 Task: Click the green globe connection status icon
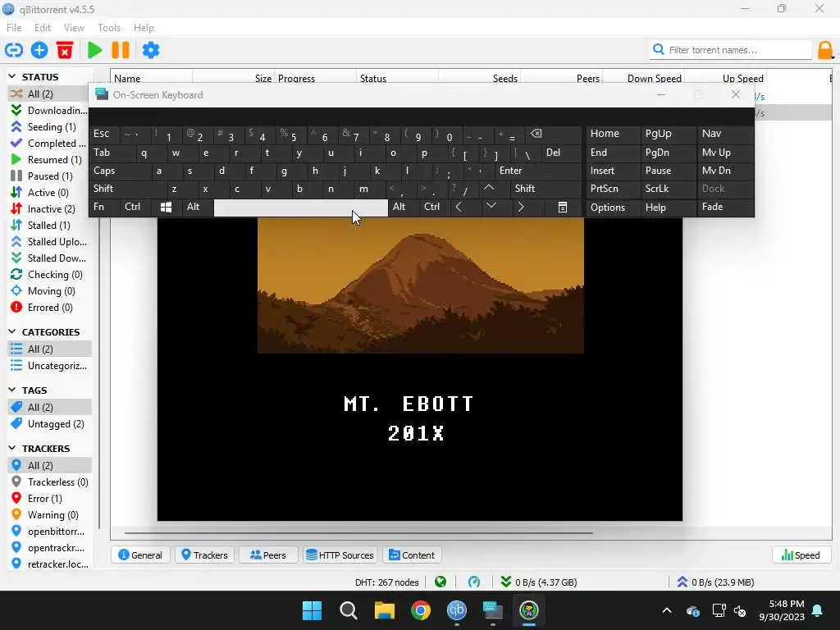[441, 582]
